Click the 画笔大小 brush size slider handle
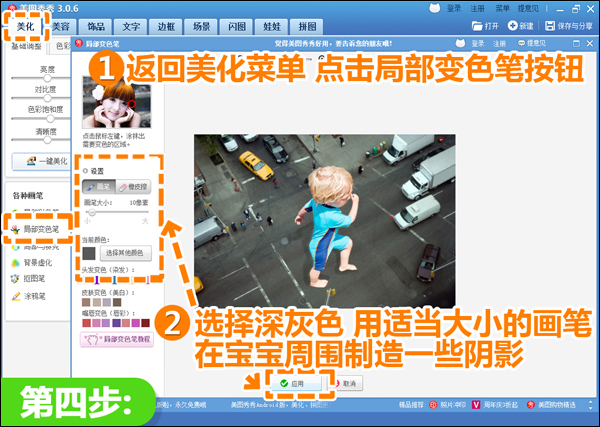The image size is (600, 427). click(x=92, y=212)
